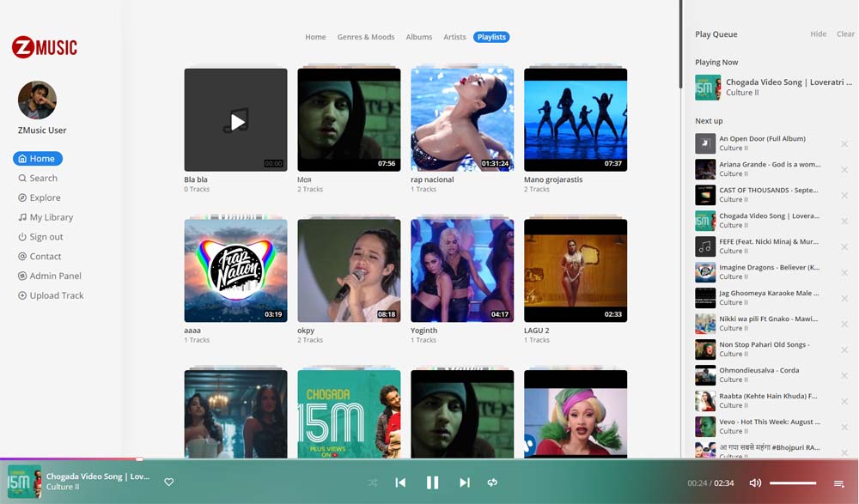Hide the Play Queue panel
This screenshot has height=504, width=859.
click(x=819, y=34)
